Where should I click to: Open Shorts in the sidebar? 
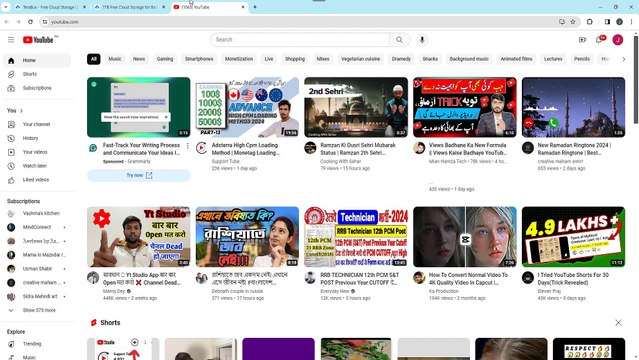tap(37, 74)
